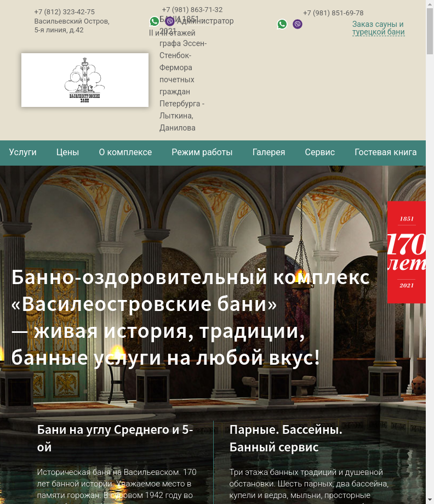Click the vertical scrollbar thumb
Image resolution: width=434 pixels, height=504 pixels.
click(430, 31)
